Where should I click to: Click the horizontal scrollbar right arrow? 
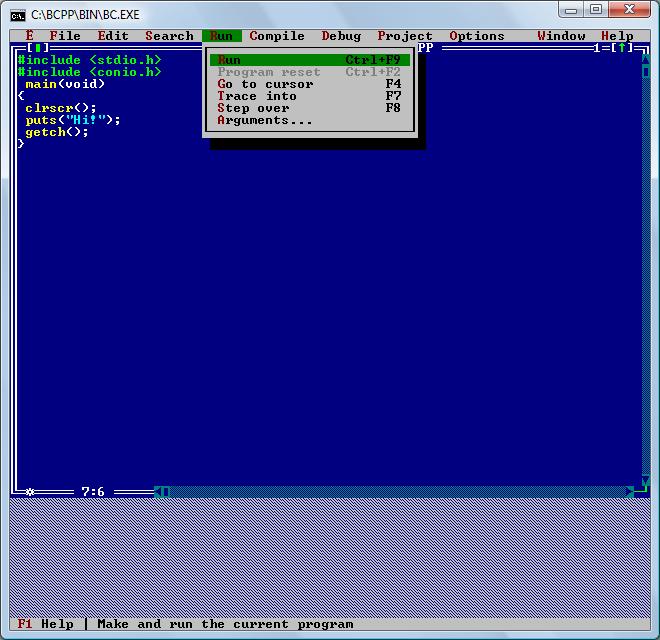630,492
